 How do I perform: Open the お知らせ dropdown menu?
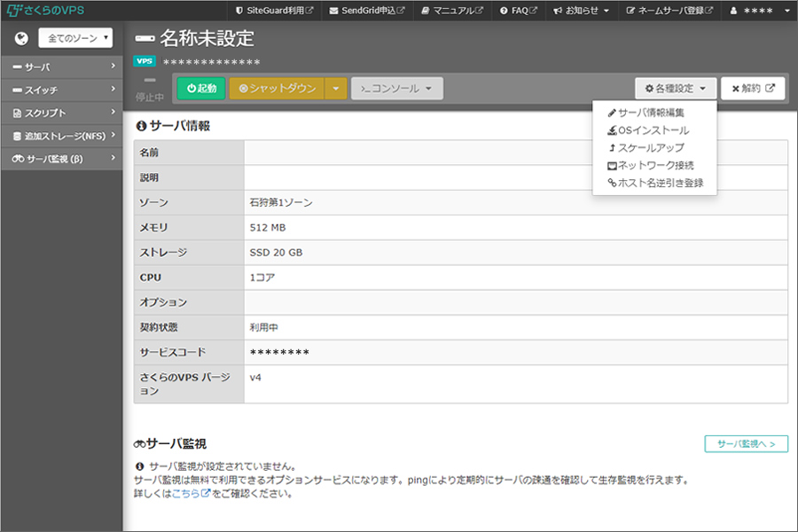(x=581, y=11)
